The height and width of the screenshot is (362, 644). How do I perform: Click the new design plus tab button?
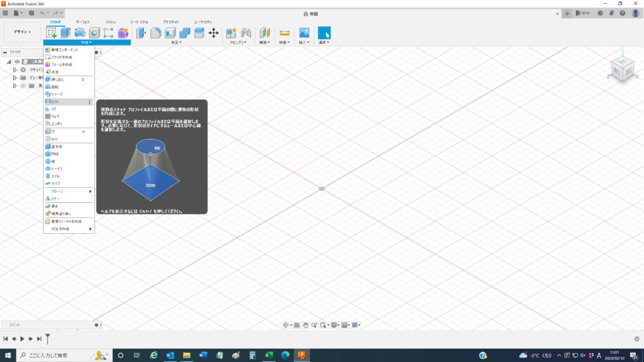point(567,14)
